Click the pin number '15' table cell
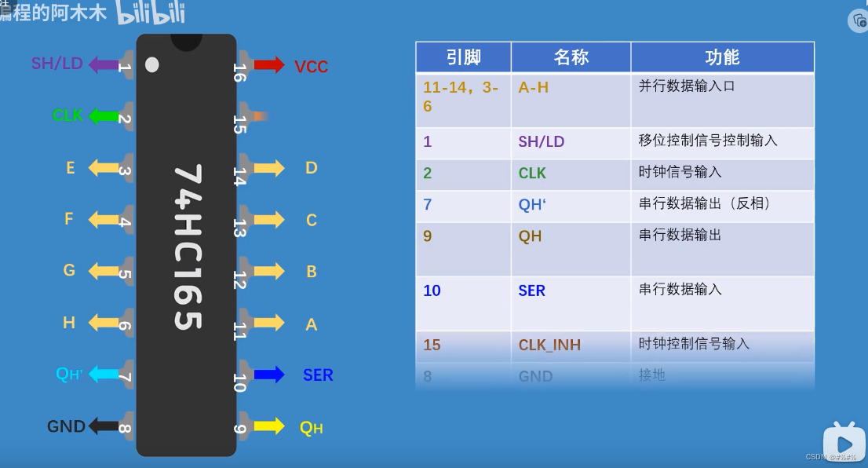Image resolution: width=868 pixels, height=468 pixels. (463, 347)
